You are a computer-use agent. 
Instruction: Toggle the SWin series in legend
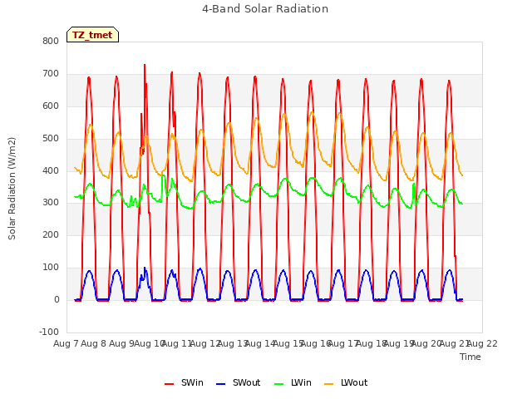point(184,382)
